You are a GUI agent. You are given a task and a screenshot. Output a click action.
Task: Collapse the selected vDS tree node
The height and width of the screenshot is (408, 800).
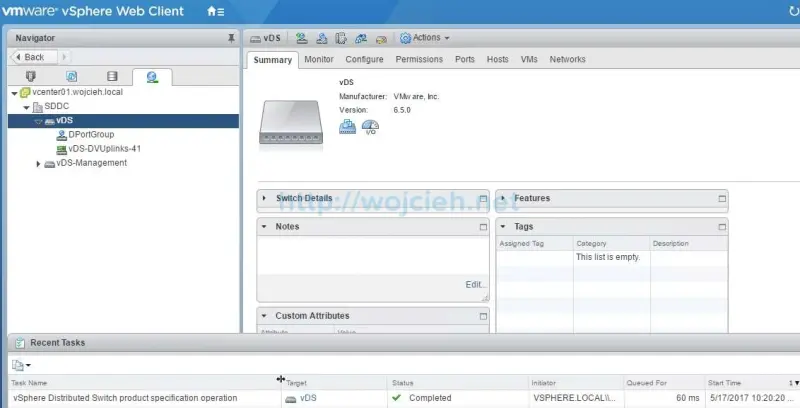coord(38,122)
